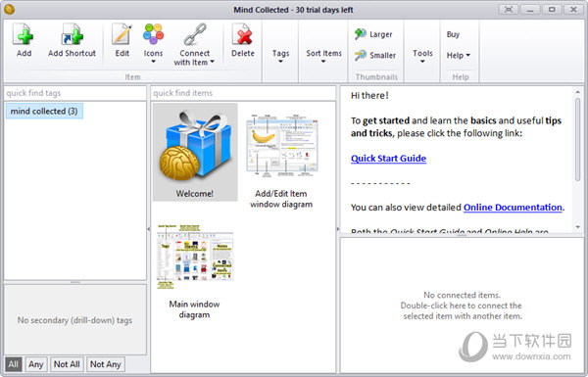Make thumbnails Larger
This screenshot has width=588, height=377.
373,34
